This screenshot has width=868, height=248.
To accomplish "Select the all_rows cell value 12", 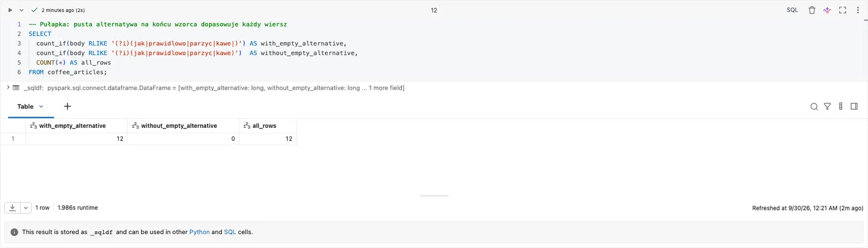I will pos(268,139).
